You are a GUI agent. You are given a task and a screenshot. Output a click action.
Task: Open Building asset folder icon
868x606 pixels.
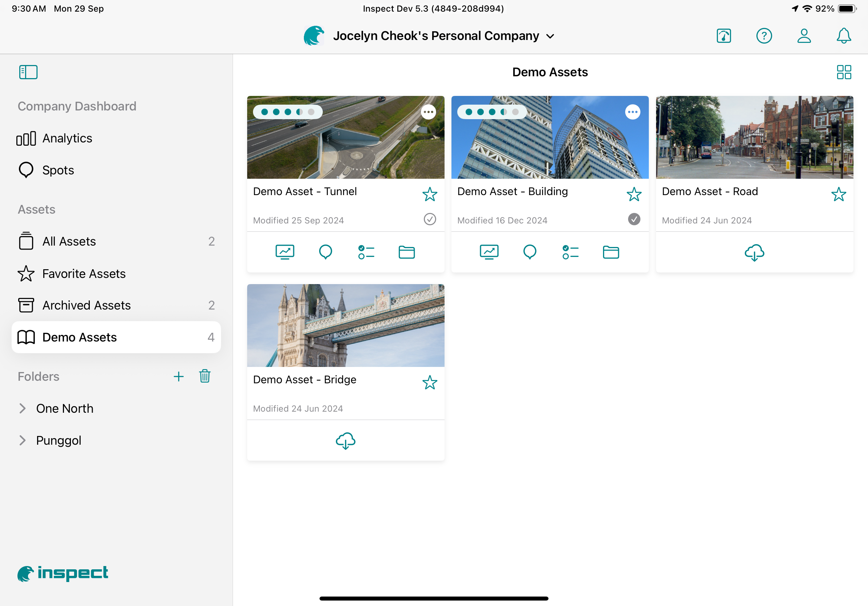point(611,252)
